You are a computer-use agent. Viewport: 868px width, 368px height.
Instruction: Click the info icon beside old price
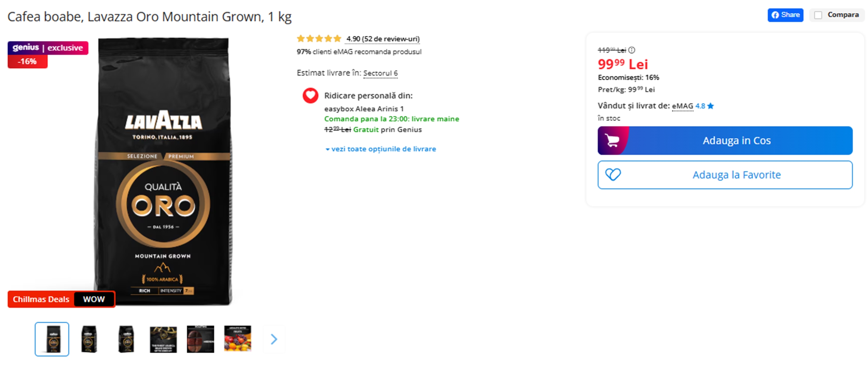click(x=632, y=50)
